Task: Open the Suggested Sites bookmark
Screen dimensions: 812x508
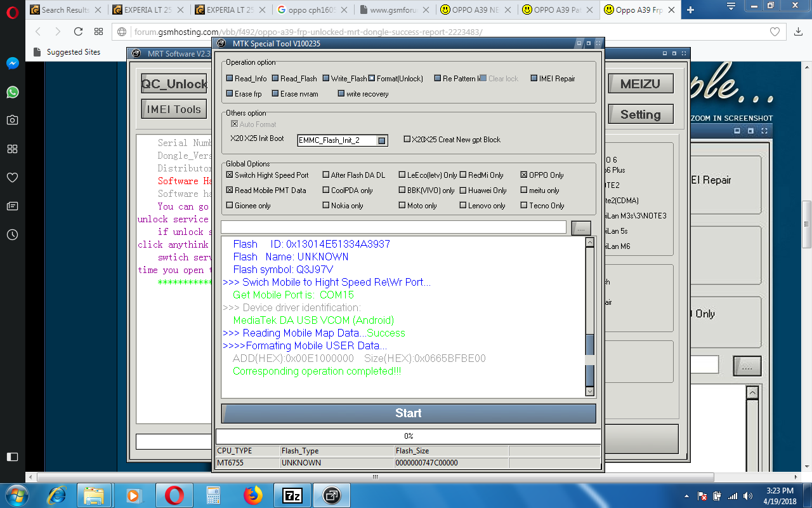Action: [67, 52]
